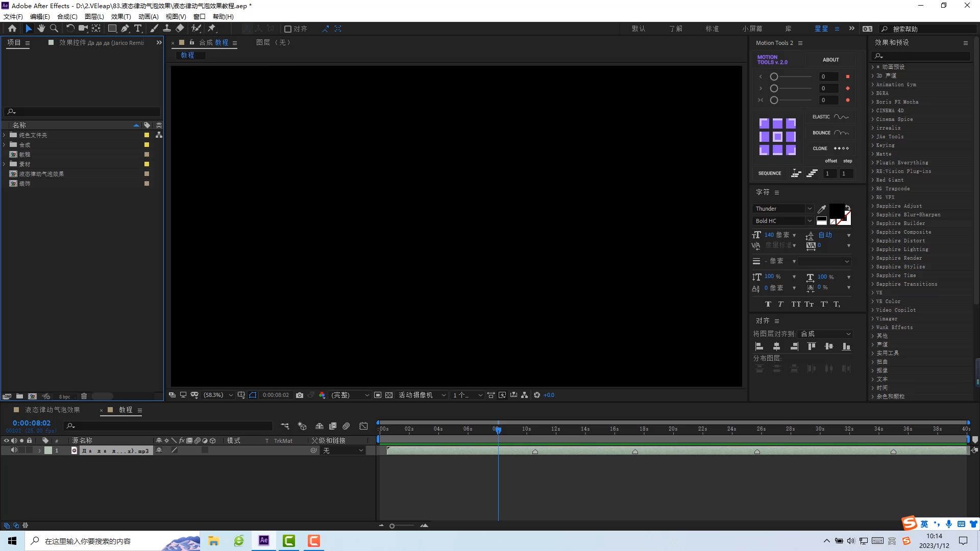Image resolution: width=980 pixels, height=551 pixels.
Task: Open the align layers to 合成 dropdown
Action: point(826,334)
